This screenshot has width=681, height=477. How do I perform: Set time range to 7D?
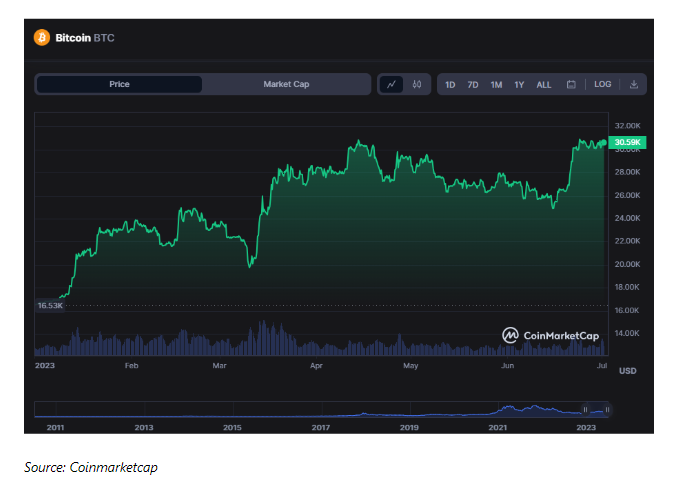[x=473, y=85]
